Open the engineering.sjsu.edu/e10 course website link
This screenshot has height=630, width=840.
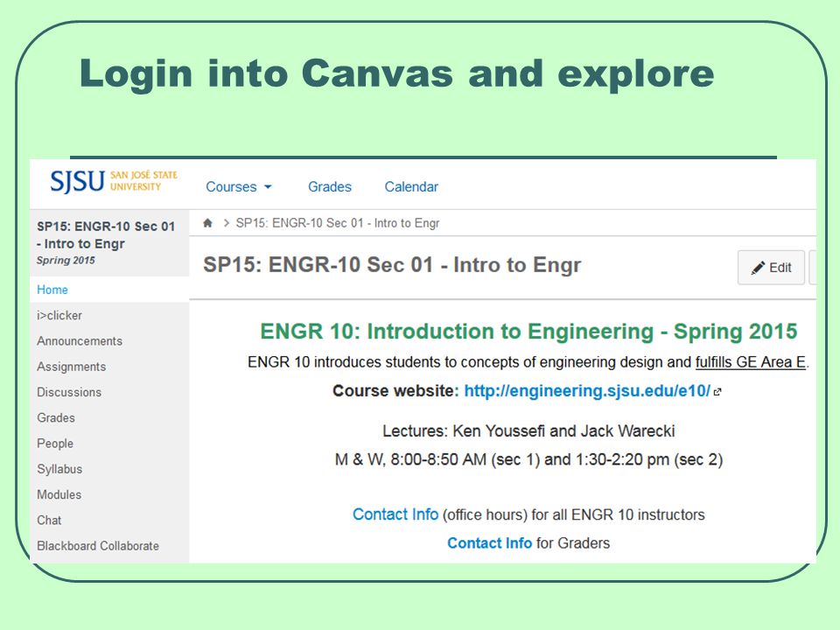[587, 390]
